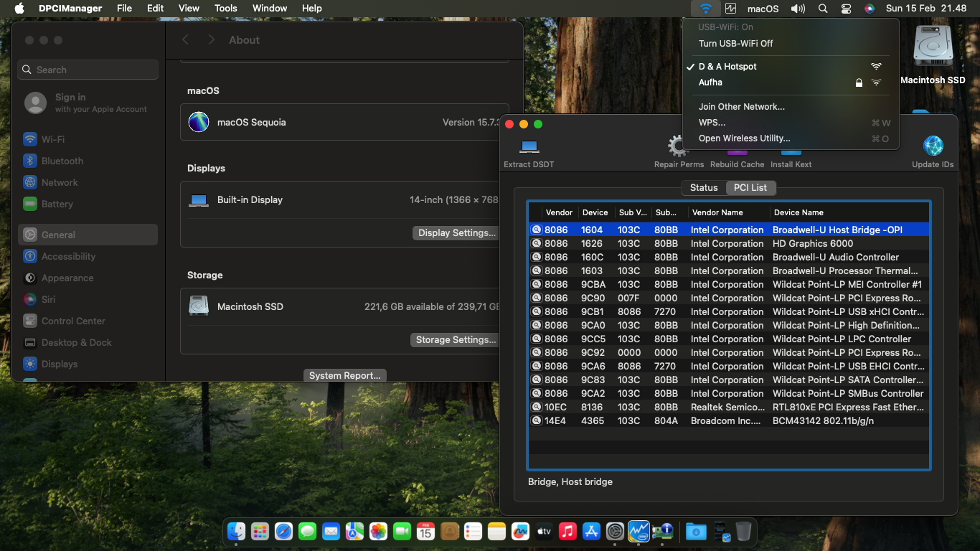Go back in System Settings About pane
The image size is (980, 551).
tap(186, 40)
